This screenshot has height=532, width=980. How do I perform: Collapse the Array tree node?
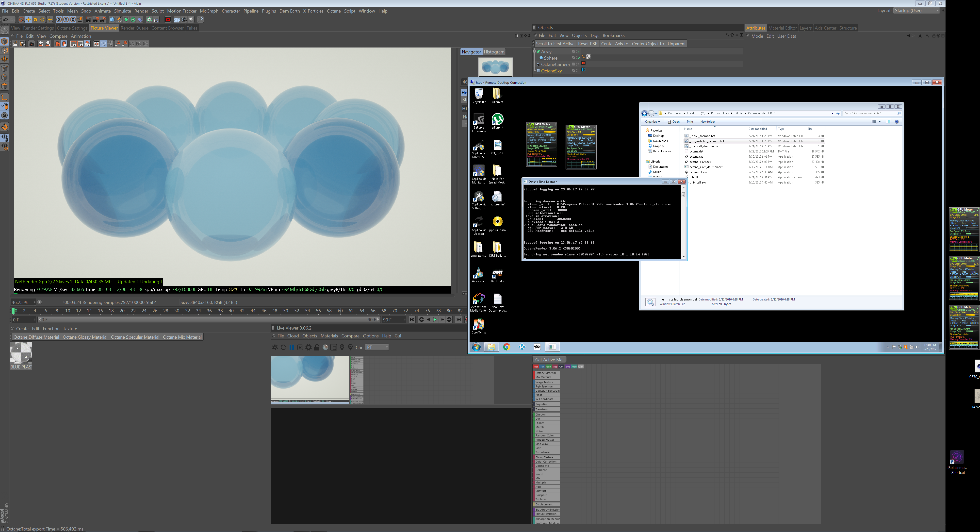[535, 51]
